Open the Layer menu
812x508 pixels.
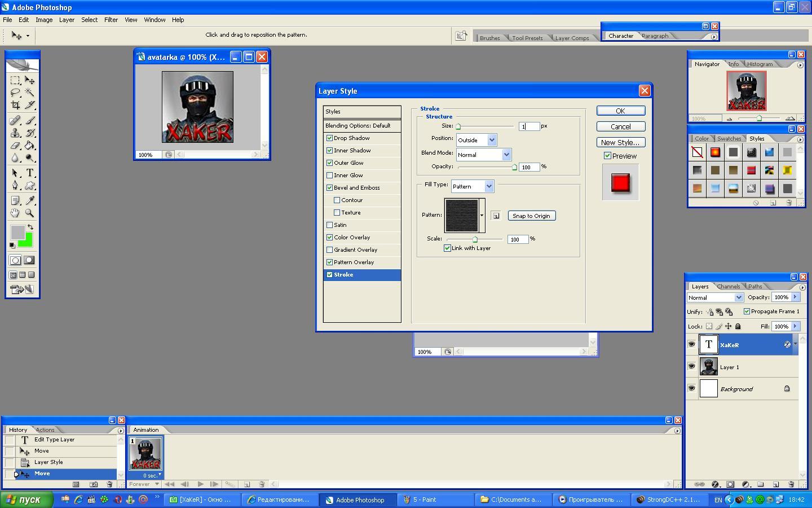click(x=67, y=20)
